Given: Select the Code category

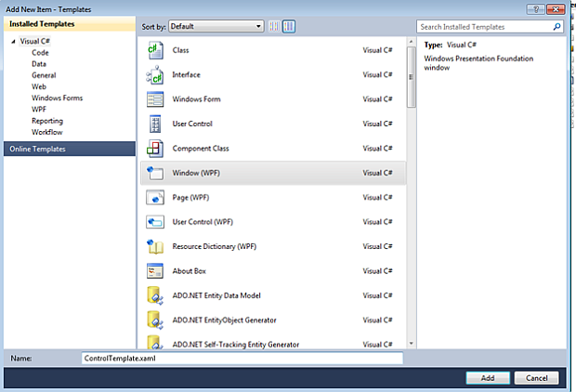Looking at the screenshot, I should point(40,53).
